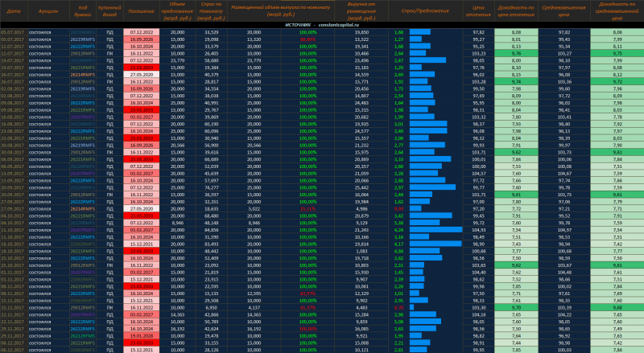Click the Дата column header
Image resolution: width=644 pixels, height=353 pixels.
14,11
